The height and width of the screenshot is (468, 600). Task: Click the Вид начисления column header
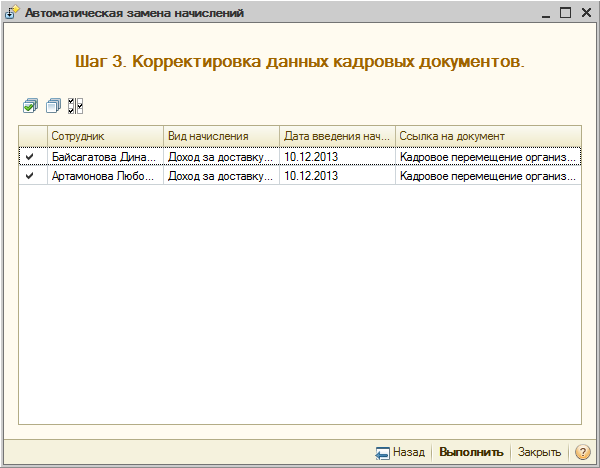[x=221, y=136]
